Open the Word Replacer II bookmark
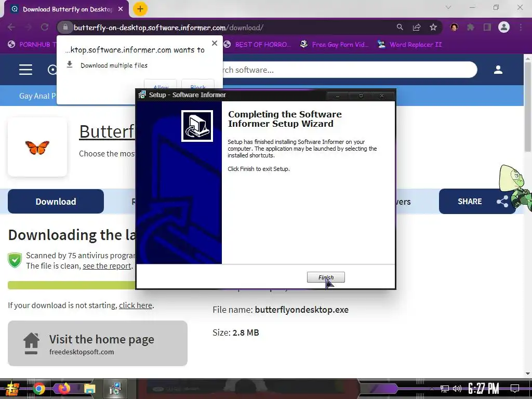This screenshot has width=532, height=399. (410, 45)
